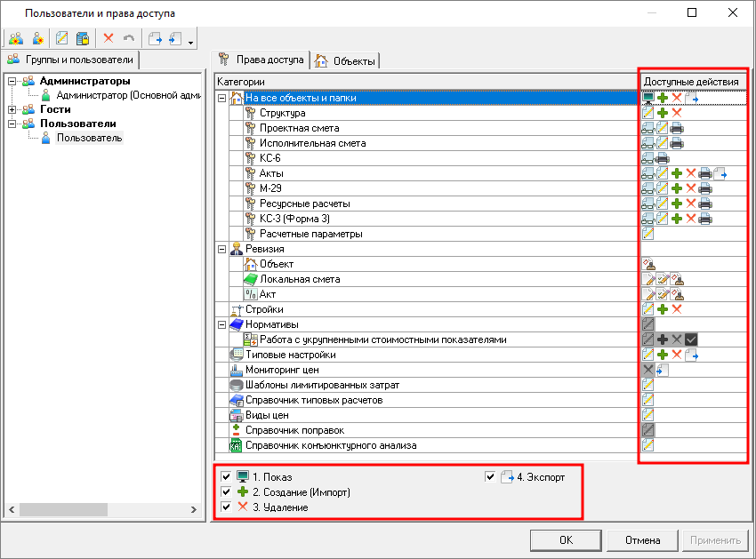Click the red delete X toolbar icon
756x559 pixels.
[109, 38]
